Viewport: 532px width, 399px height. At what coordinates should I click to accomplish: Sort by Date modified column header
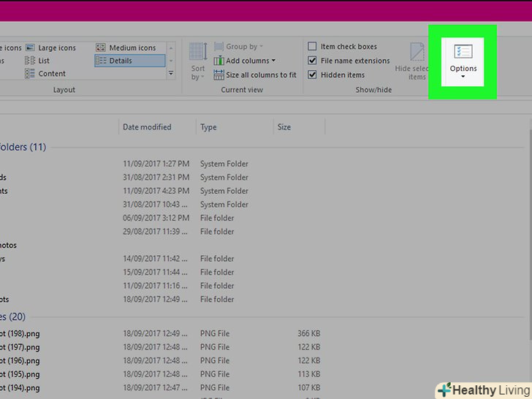point(157,127)
